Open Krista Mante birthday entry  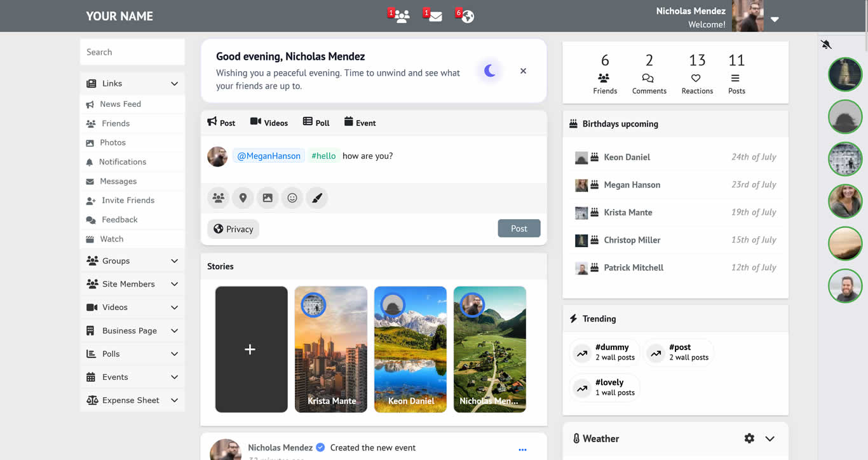(x=675, y=212)
